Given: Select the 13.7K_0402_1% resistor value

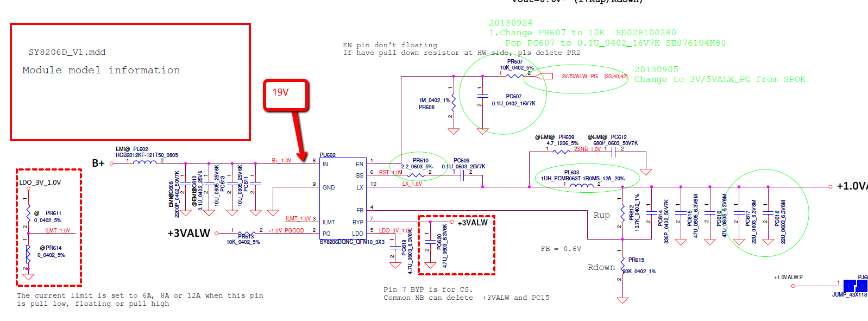Looking at the screenshot, I should tap(637, 212).
